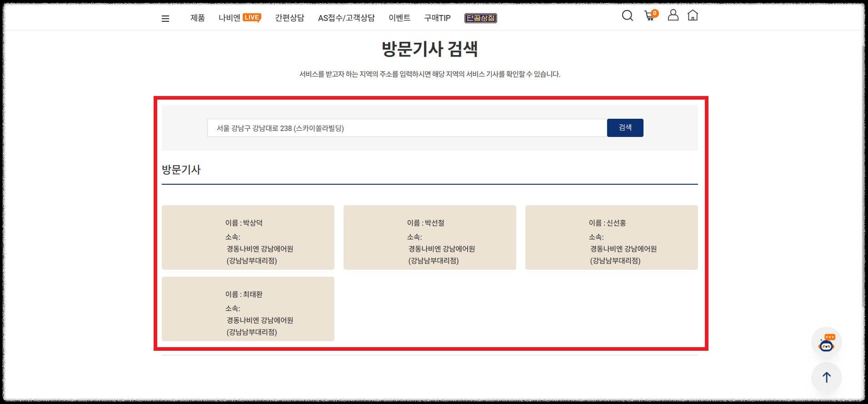Select the technician card 신선홍
This screenshot has width=868, height=404.
(611, 237)
